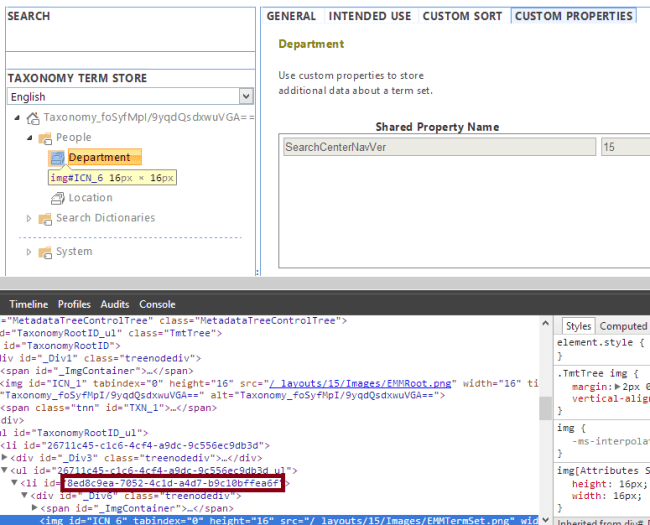Image resolution: width=650 pixels, height=525 pixels.
Task: Click the Taxonomy root home icon
Action: pos(33,118)
